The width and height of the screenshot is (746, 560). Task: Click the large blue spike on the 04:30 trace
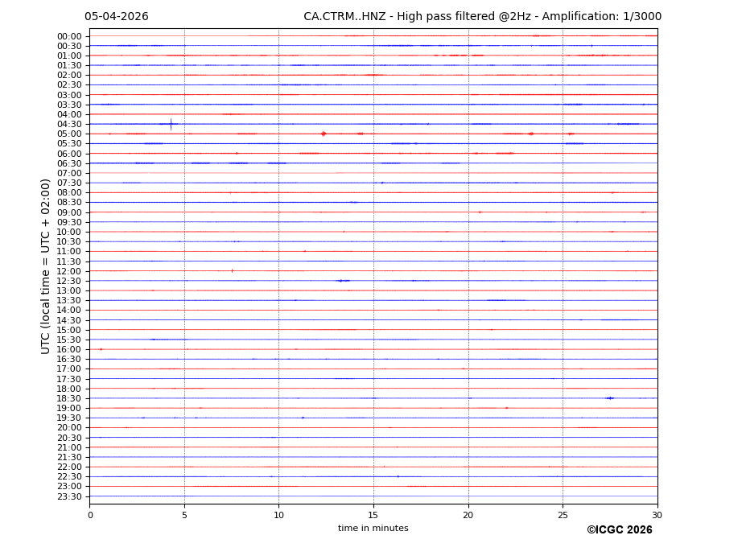171,124
